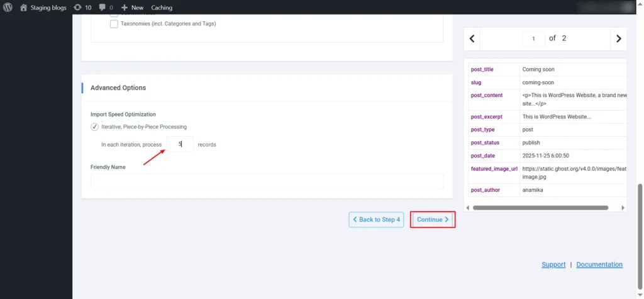Check Taxonomies (incl. Categories and Tags) box
This screenshot has height=299, width=644.
tap(114, 24)
